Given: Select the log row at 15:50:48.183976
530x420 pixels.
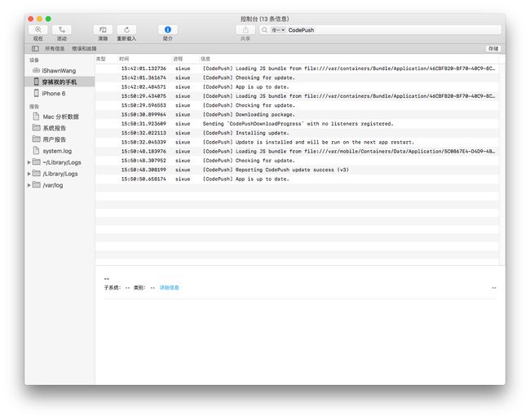Looking at the screenshot, I should pyautogui.click(x=297, y=152).
